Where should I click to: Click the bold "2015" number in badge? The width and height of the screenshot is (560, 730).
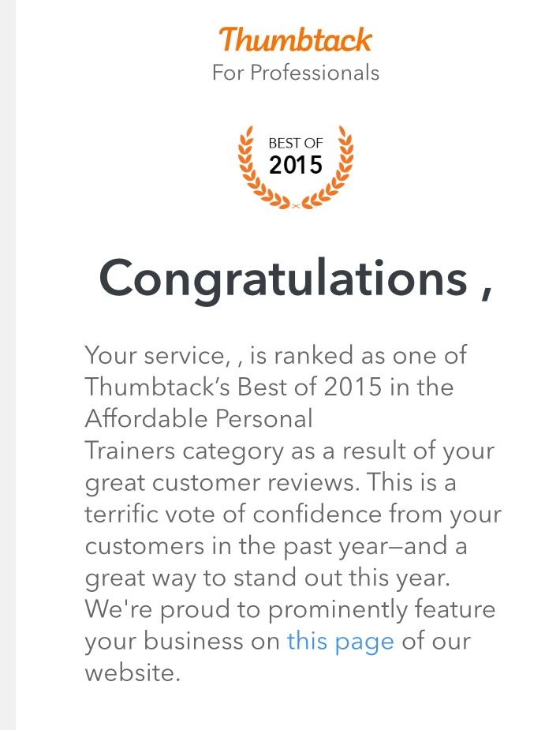click(x=296, y=166)
